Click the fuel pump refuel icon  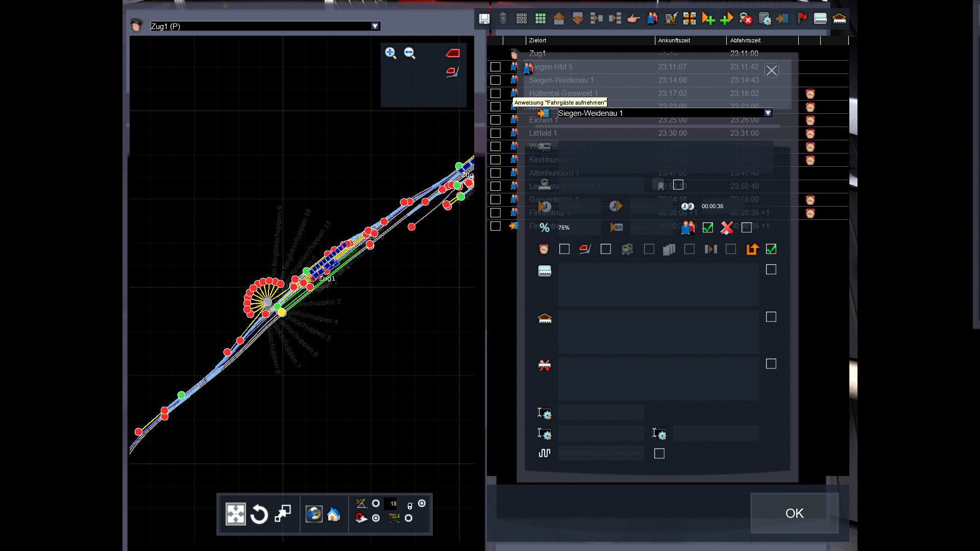pyautogui.click(x=671, y=19)
